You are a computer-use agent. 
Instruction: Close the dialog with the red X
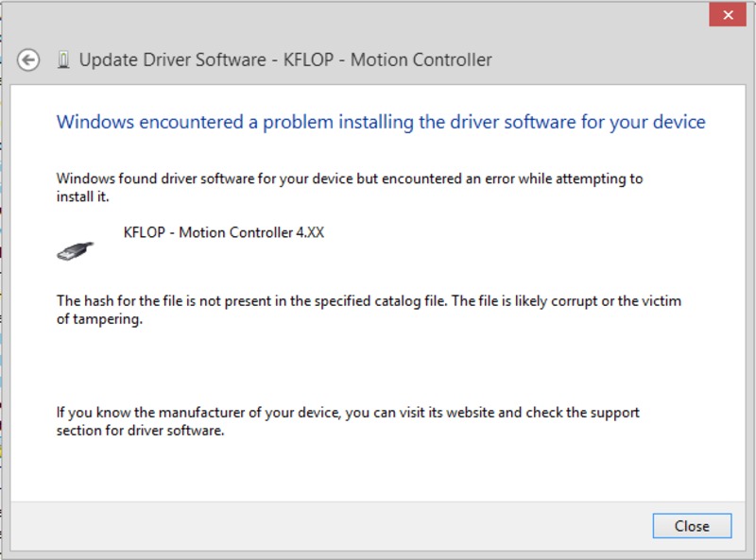[728, 15]
